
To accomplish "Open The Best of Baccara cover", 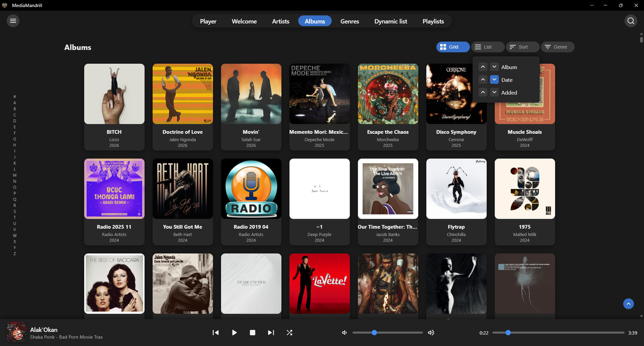I will point(114,284).
